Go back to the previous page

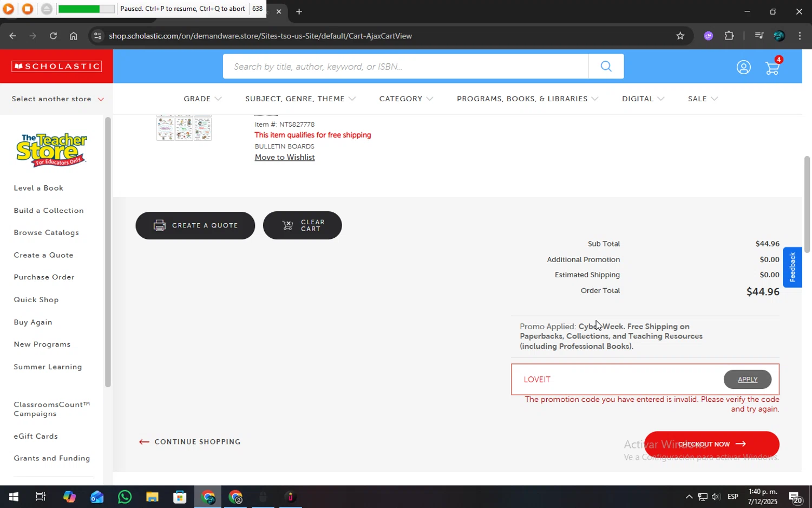tap(12, 36)
